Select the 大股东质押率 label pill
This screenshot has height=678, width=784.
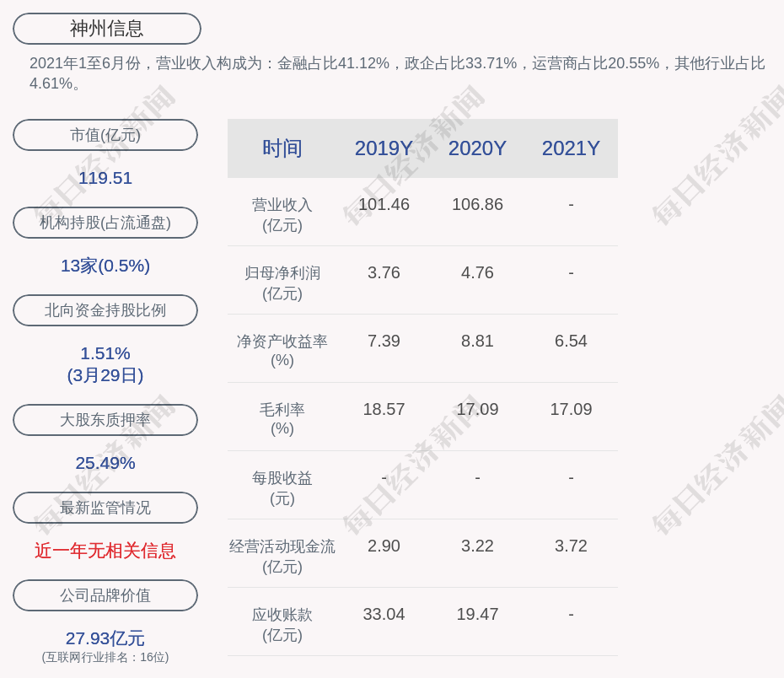point(105,420)
